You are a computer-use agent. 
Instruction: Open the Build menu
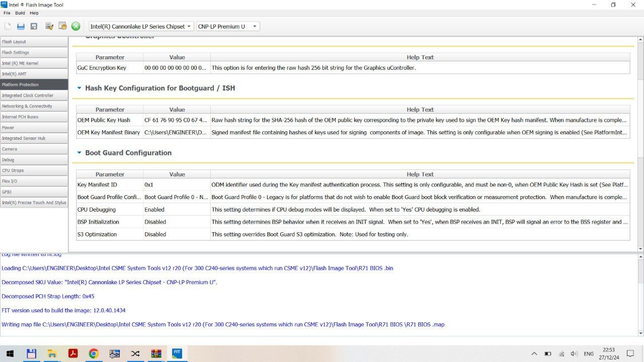pos(20,13)
